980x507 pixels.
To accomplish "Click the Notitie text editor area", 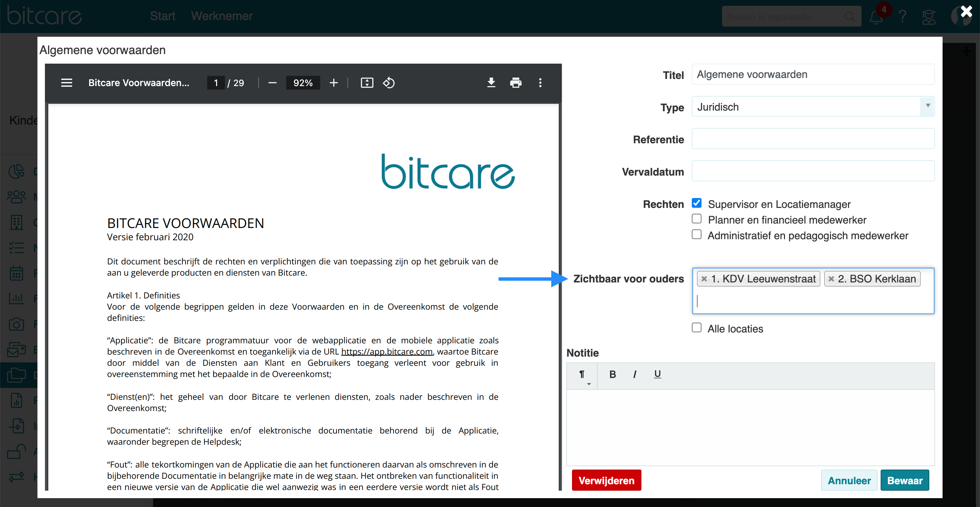I will click(750, 427).
